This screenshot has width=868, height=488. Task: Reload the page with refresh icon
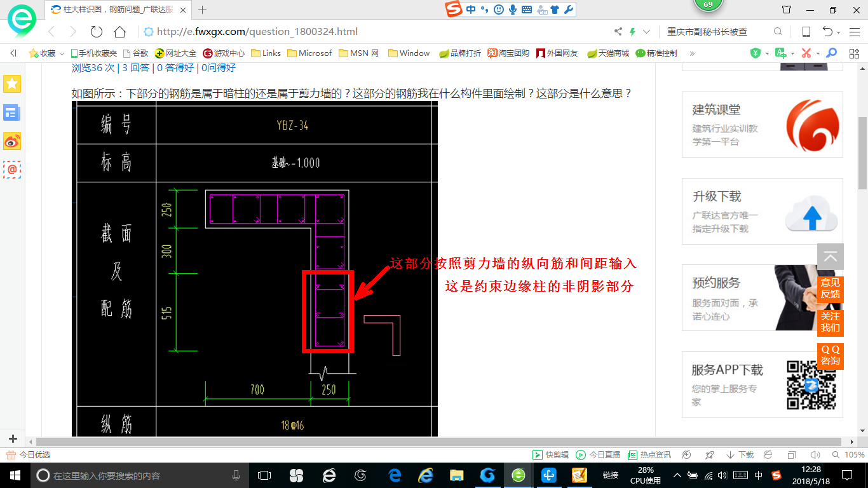[97, 32]
